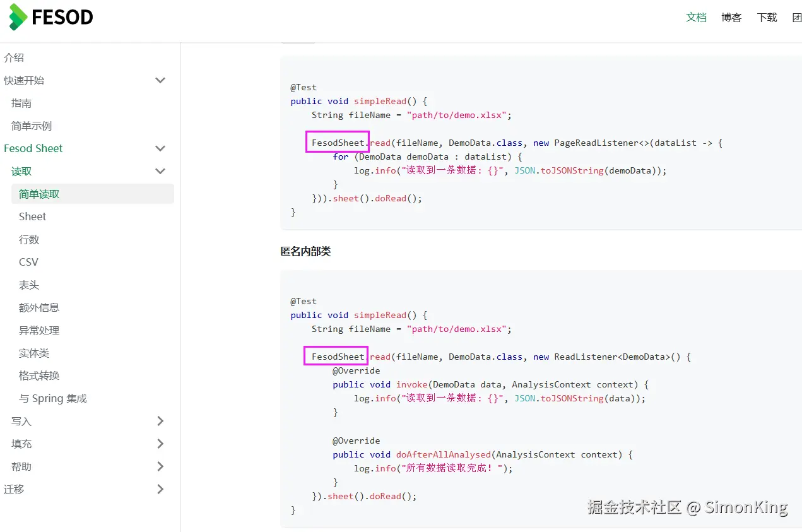This screenshot has width=802, height=532.
Task: Open the CSV sidebar page
Action: click(28, 262)
